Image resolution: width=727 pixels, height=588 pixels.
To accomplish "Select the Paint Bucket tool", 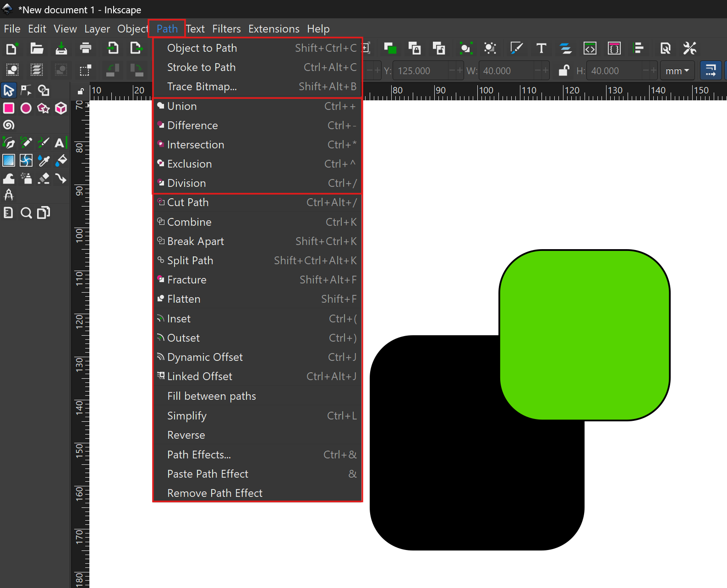I will [x=61, y=160].
